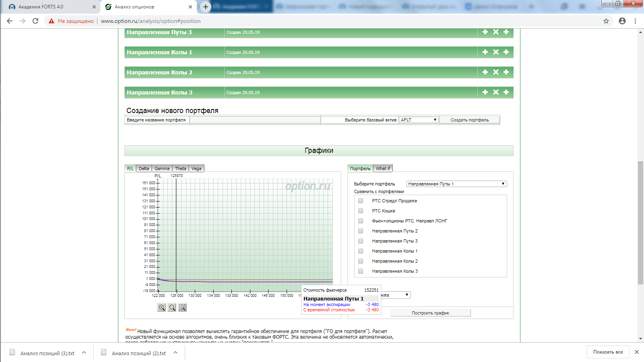Focus the portfolio name input field
The image size is (644, 362).
tap(255, 120)
